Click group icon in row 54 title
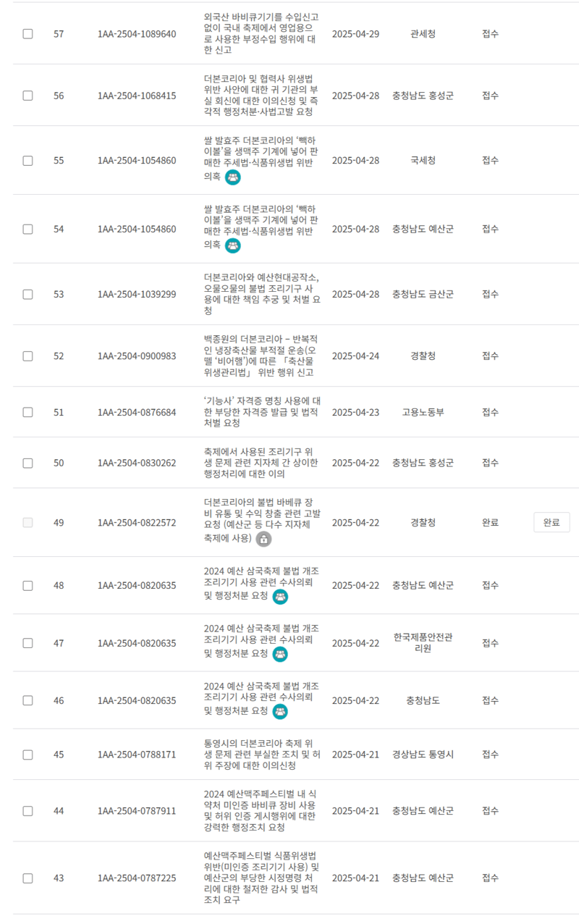Viewport: 579px width, 924px height. [x=232, y=245]
